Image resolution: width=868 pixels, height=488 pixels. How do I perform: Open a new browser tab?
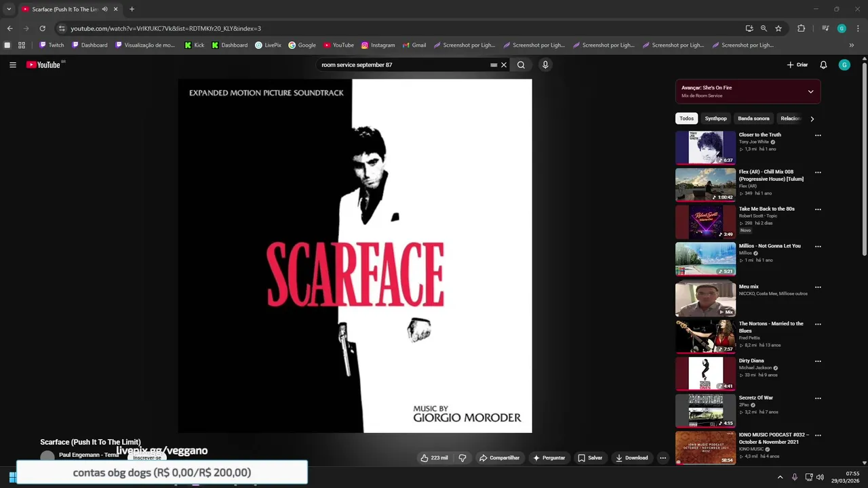132,9
